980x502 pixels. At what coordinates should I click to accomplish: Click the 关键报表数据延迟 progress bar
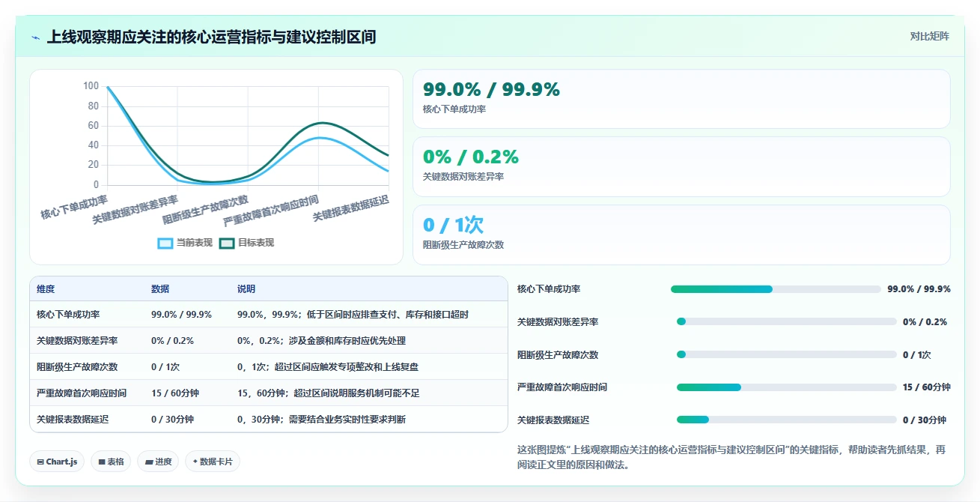pos(786,420)
